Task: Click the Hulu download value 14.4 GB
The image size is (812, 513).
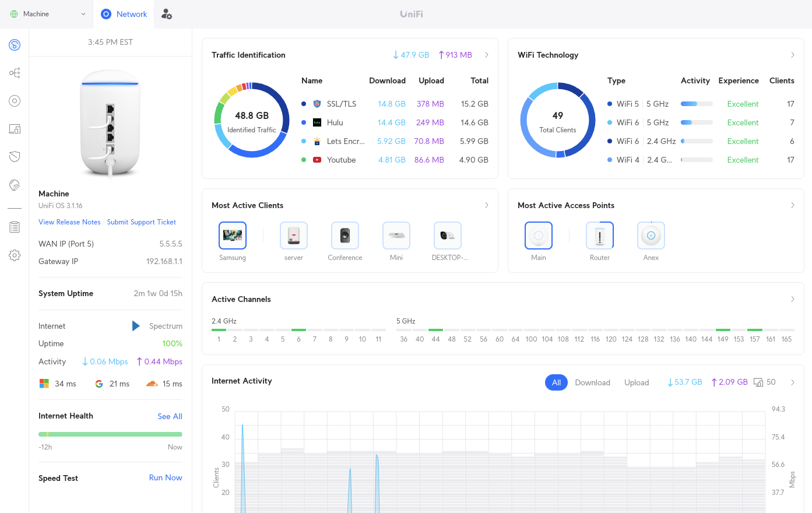Action: click(x=392, y=122)
